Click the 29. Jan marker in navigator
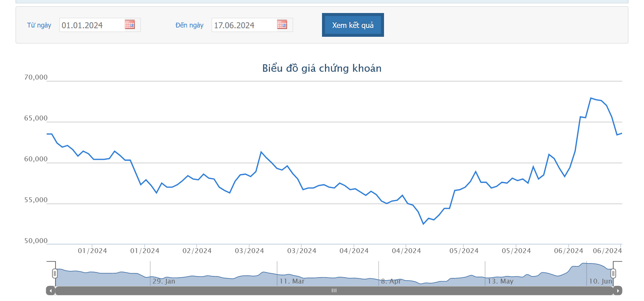644x301 pixels. click(x=164, y=281)
